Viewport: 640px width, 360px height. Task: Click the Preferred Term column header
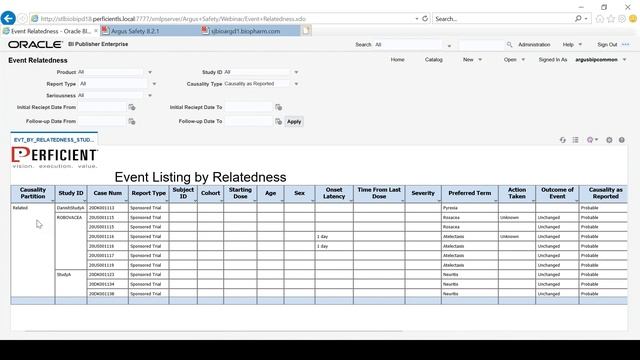470,193
